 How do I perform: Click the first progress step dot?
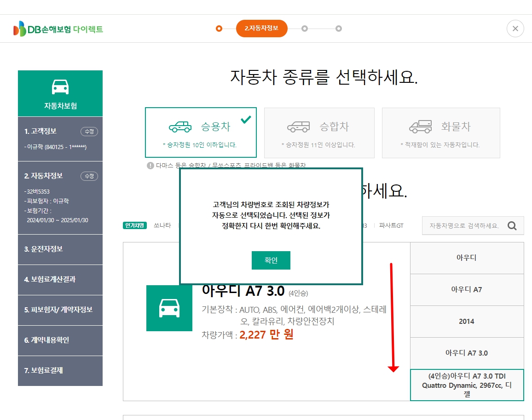pos(219,29)
